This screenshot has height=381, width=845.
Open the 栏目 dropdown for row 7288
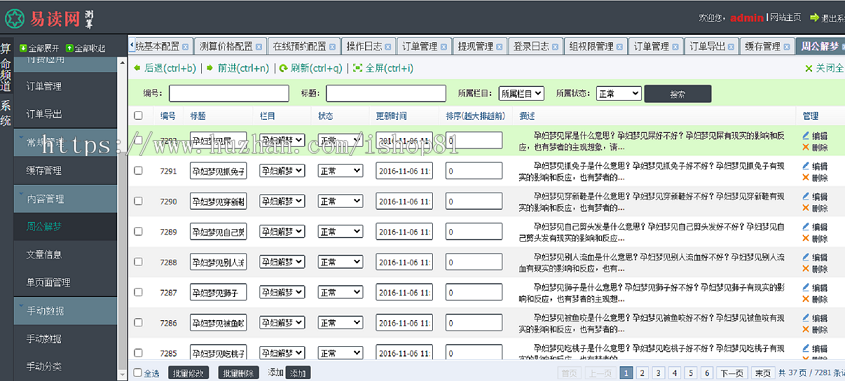click(x=282, y=262)
